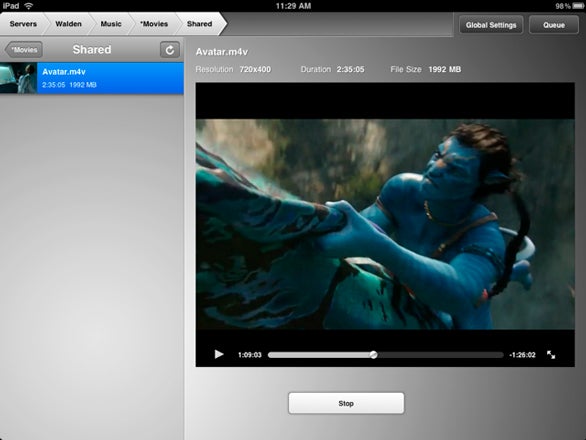Play the Avatar video

(x=219, y=354)
